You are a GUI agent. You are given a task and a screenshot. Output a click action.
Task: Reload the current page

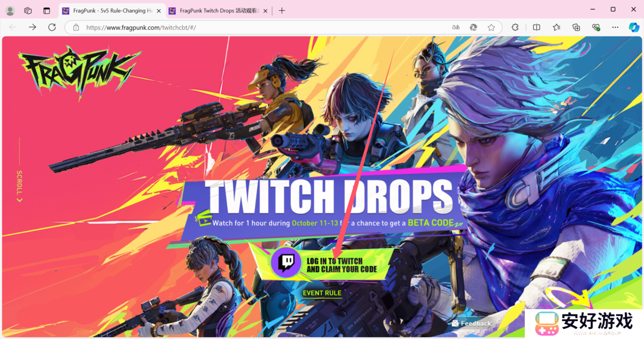(52, 27)
